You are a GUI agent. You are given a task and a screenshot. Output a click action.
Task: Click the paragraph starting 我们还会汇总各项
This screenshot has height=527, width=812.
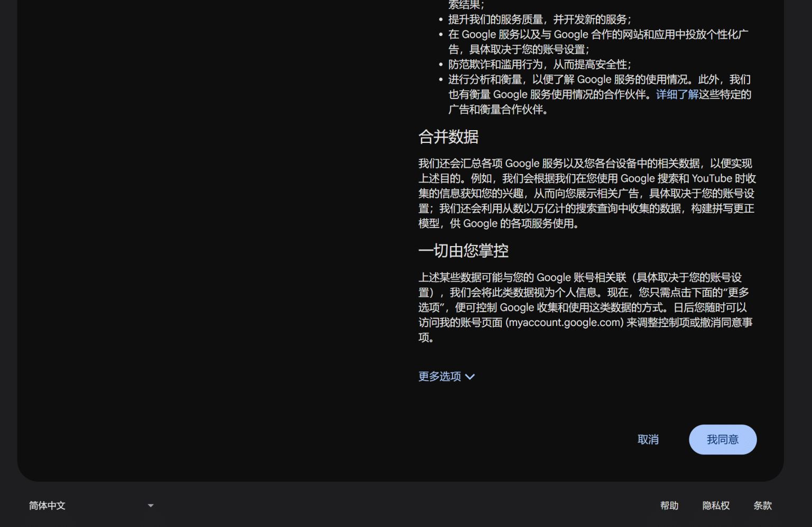coord(587,193)
